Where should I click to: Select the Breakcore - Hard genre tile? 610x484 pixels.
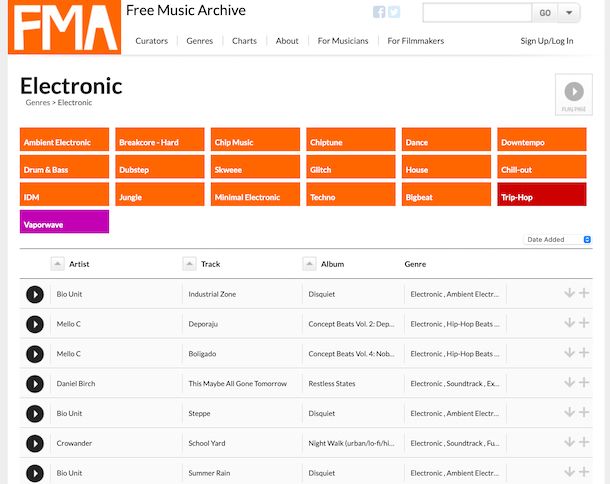[x=160, y=139]
